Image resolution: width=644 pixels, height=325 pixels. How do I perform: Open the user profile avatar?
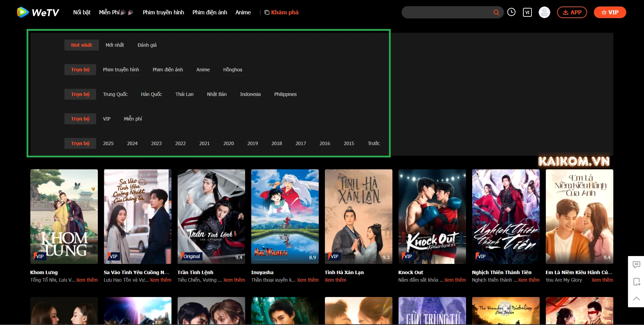544,13
